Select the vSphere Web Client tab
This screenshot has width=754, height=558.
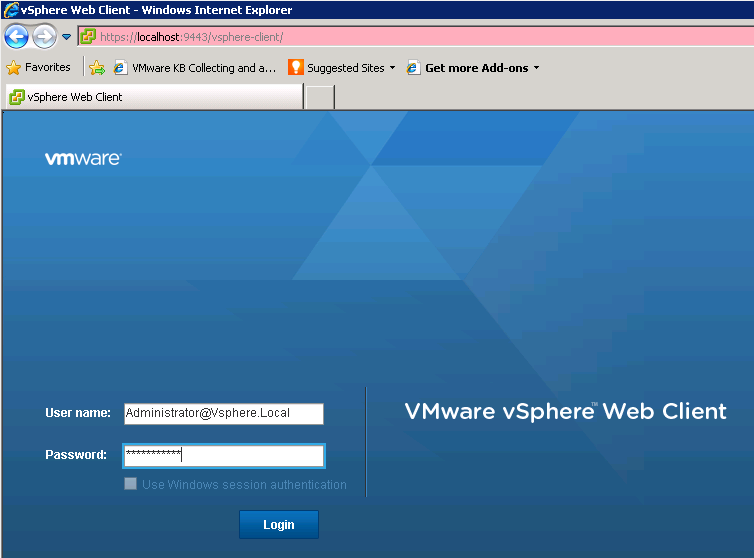pos(154,97)
